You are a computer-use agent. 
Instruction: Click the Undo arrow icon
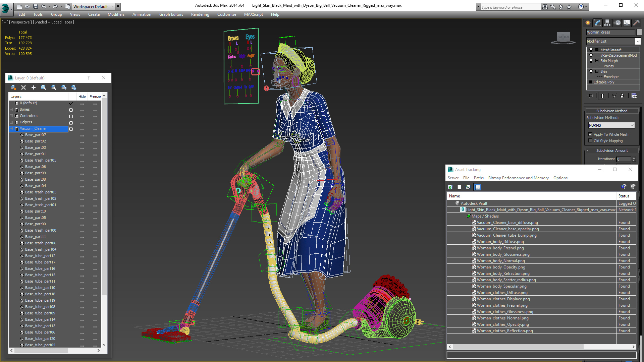tap(44, 6)
